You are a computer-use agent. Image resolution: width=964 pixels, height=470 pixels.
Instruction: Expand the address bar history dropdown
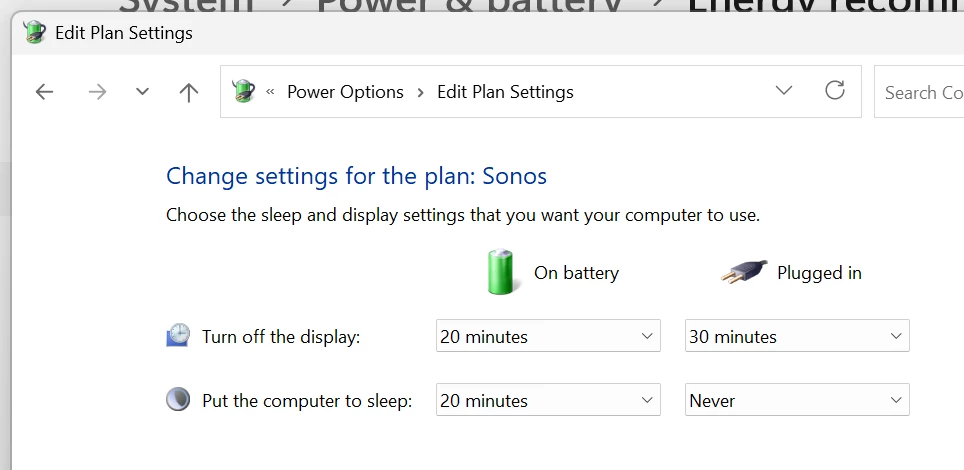click(x=784, y=91)
